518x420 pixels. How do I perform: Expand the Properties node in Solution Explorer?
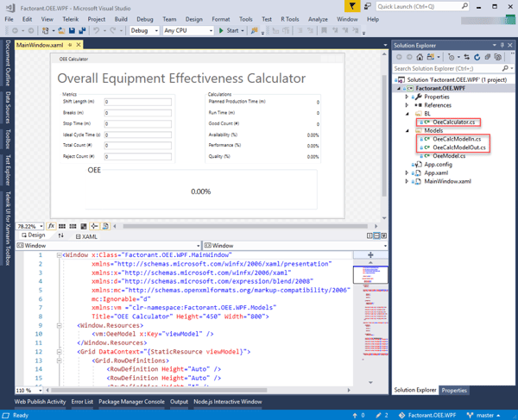[x=407, y=97]
